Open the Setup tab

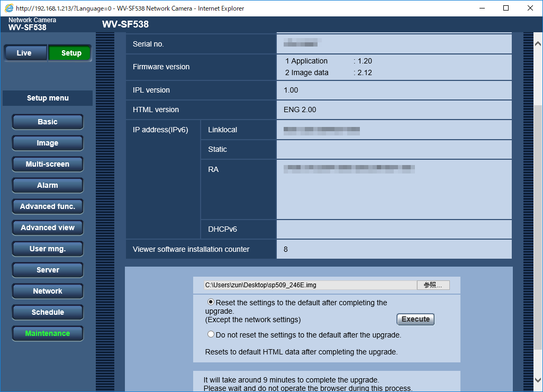(x=70, y=53)
